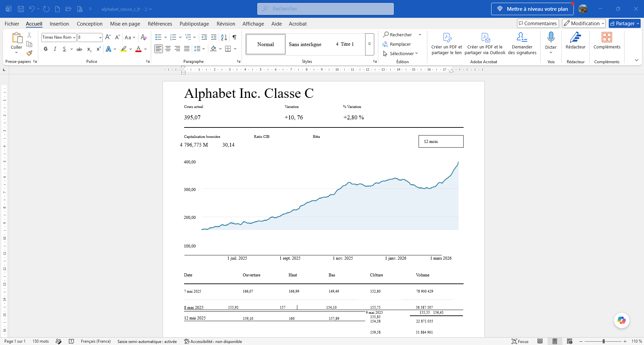Sort the selection alphabetically

click(224, 37)
